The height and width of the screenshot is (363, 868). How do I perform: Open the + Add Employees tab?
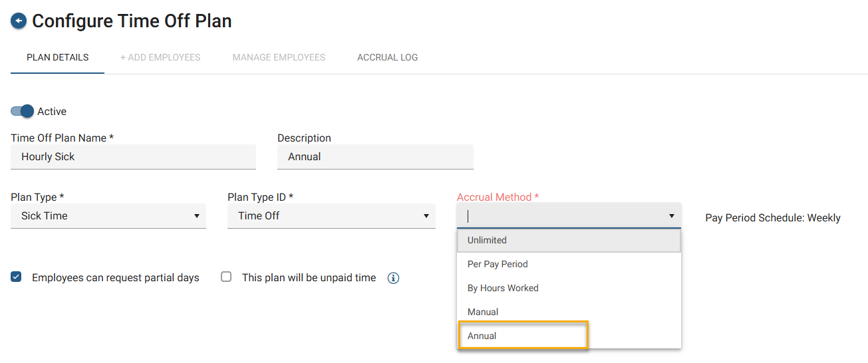click(160, 57)
